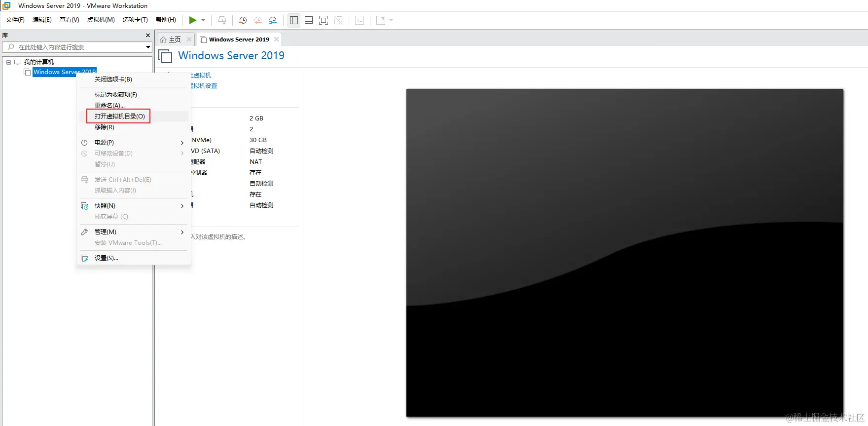The height and width of the screenshot is (426, 868).
Task: Choose 关闭选项卡(B) from context menu
Action: tap(134, 79)
